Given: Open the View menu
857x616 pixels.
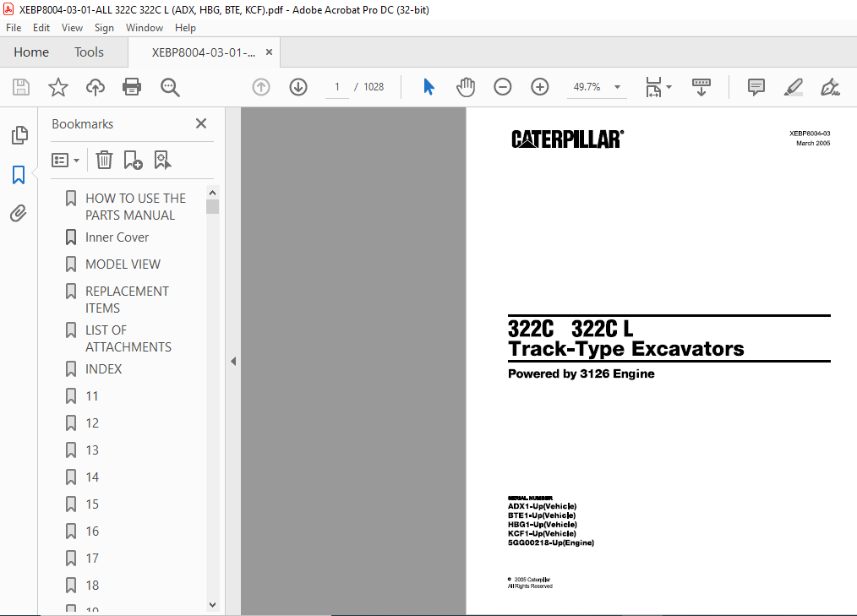Looking at the screenshot, I should [72, 28].
